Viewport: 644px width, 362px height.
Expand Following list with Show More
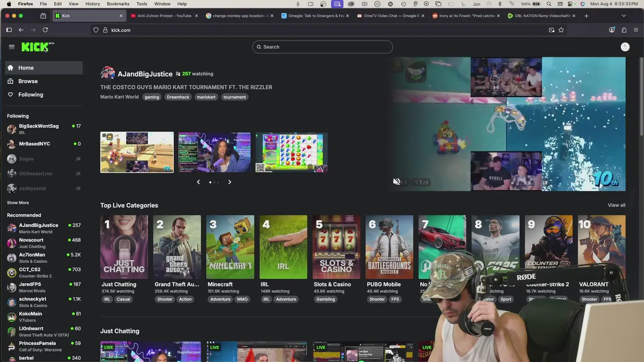click(18, 203)
